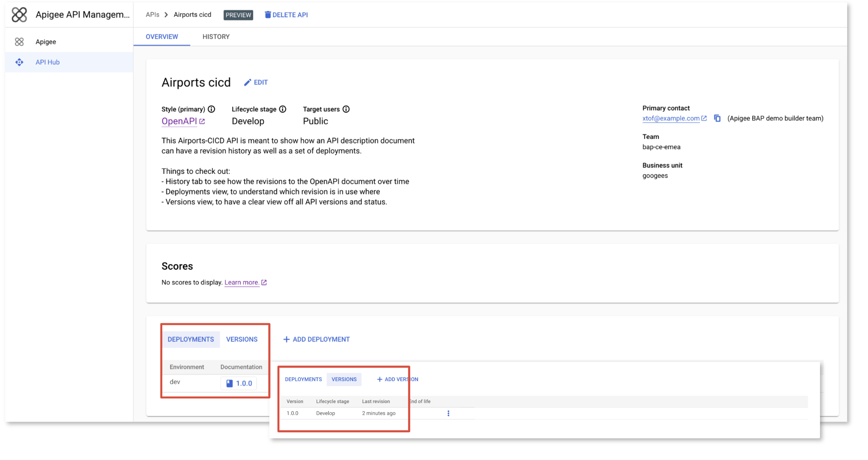
Task: Select the Overview tab
Action: coord(162,37)
